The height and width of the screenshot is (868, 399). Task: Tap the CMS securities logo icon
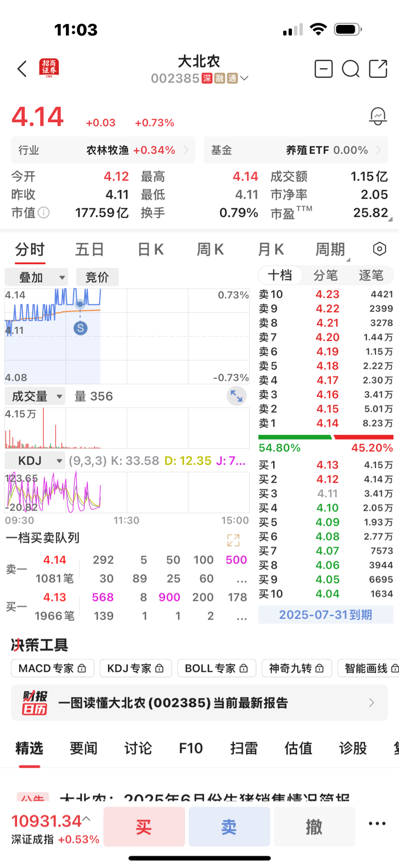point(49,68)
